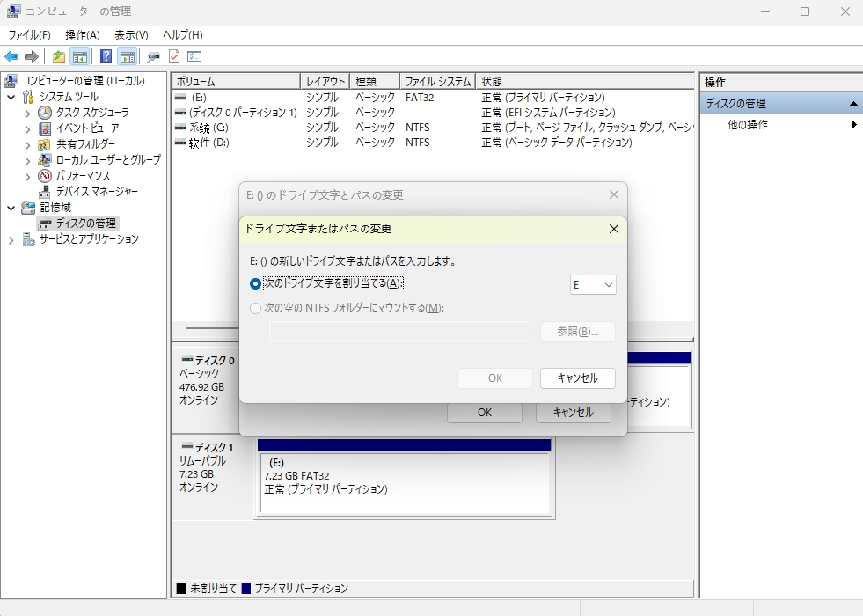Viewport: 863px width, 616px height.
Task: Click the Up one level folder icon
Action: [58, 57]
